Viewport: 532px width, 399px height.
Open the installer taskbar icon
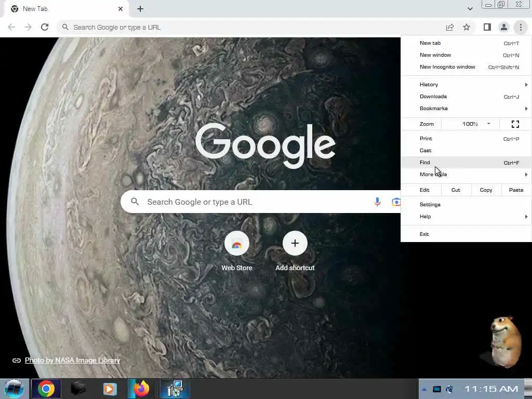pyautogui.click(x=176, y=389)
